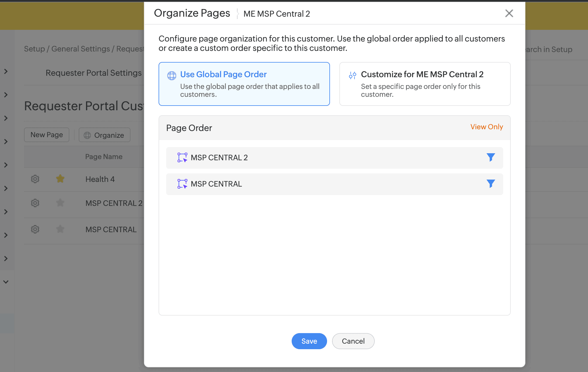Save the page organization
Image resolution: width=588 pixels, height=372 pixels.
(309, 341)
